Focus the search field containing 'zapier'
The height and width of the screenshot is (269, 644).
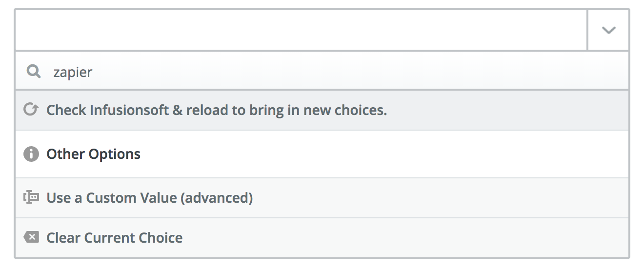[x=322, y=72]
